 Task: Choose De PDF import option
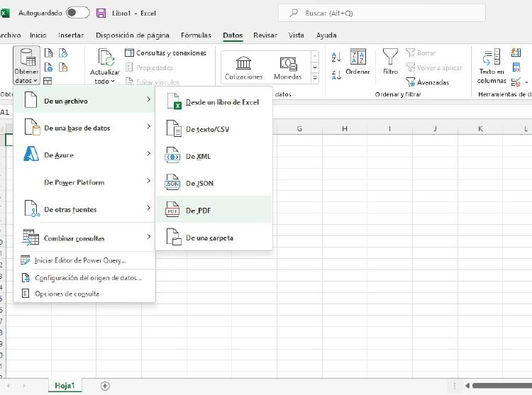coord(214,210)
